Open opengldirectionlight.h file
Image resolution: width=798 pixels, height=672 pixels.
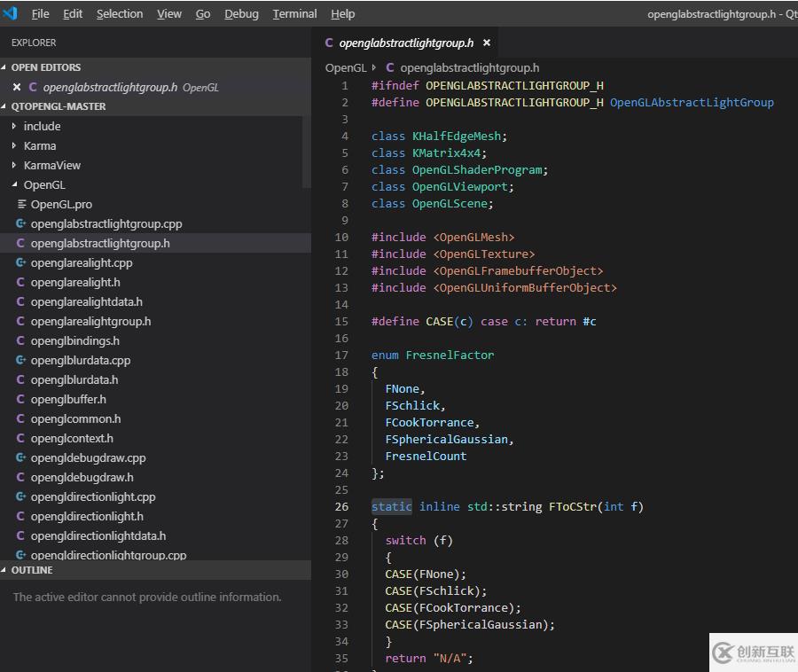87,516
